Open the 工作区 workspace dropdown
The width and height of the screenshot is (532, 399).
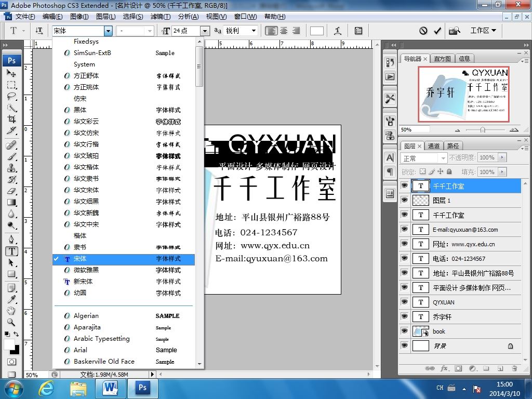[483, 31]
